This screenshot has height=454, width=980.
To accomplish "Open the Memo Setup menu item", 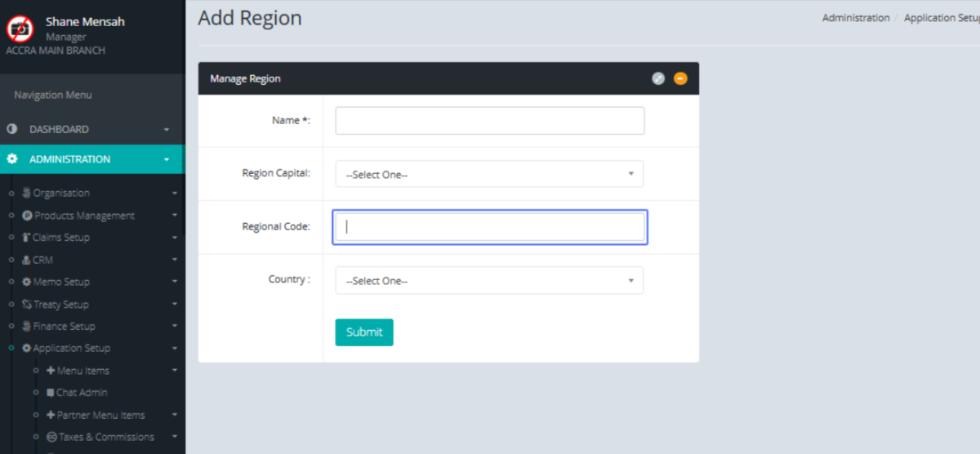I will 61,282.
